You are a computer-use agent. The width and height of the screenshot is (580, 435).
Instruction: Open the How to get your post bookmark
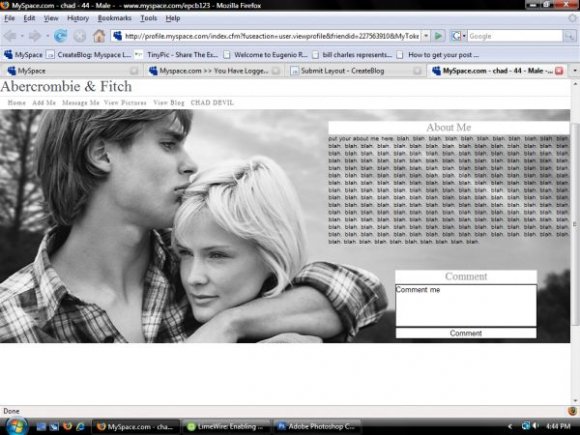point(438,55)
